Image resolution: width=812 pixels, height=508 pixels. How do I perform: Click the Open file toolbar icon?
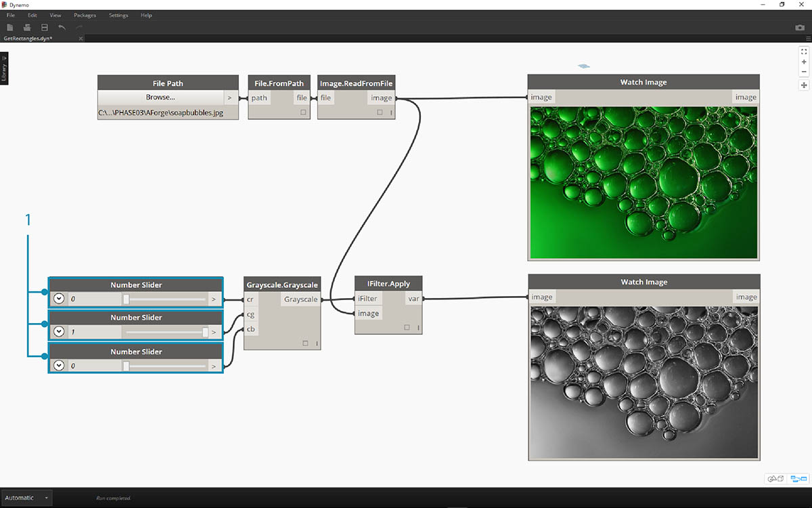point(27,27)
